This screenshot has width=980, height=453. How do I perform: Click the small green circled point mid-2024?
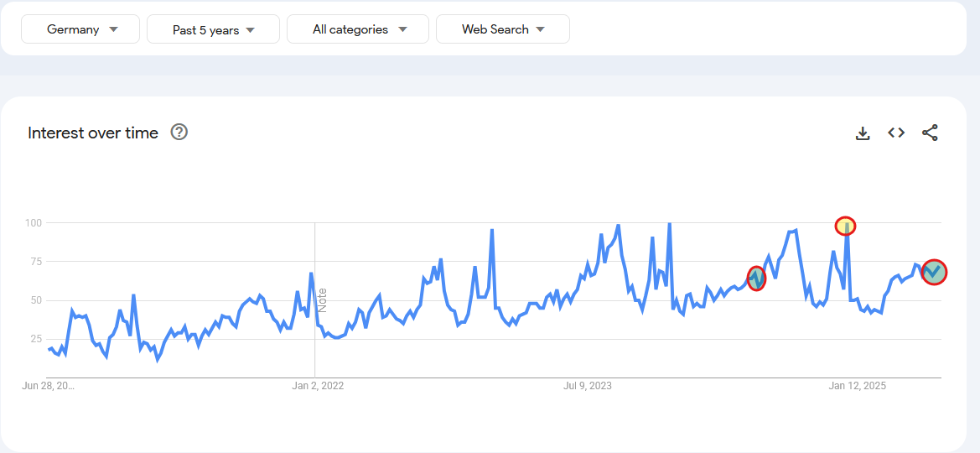pyautogui.click(x=756, y=279)
